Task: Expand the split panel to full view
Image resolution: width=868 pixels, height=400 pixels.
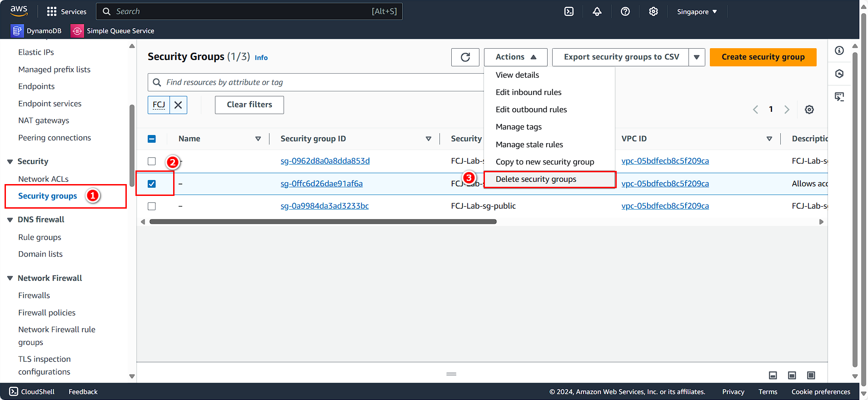Action: tap(811, 375)
